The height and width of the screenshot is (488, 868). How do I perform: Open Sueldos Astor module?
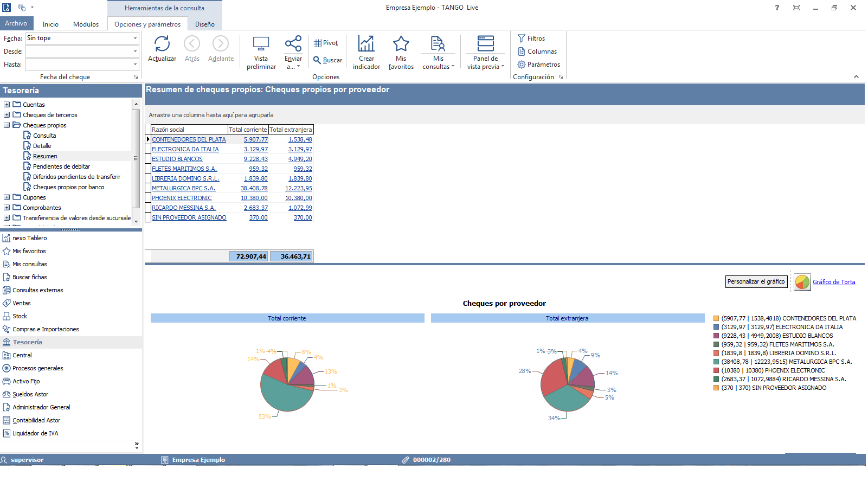tap(25, 394)
